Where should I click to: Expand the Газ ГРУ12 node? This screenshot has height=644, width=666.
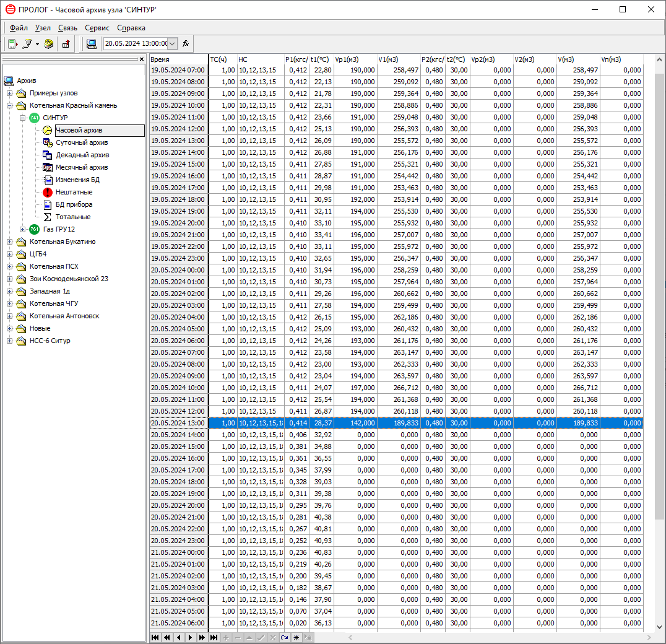[23, 229]
